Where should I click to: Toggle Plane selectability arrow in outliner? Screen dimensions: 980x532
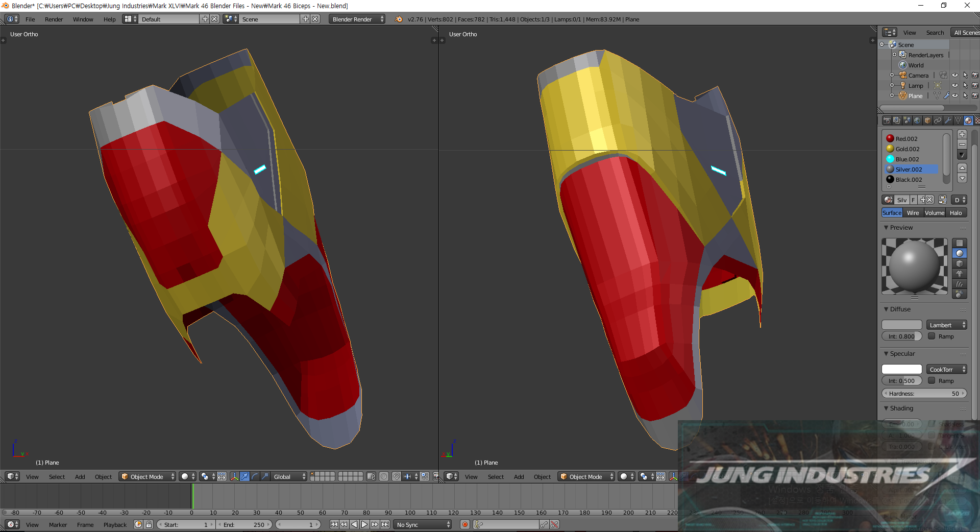coord(965,95)
